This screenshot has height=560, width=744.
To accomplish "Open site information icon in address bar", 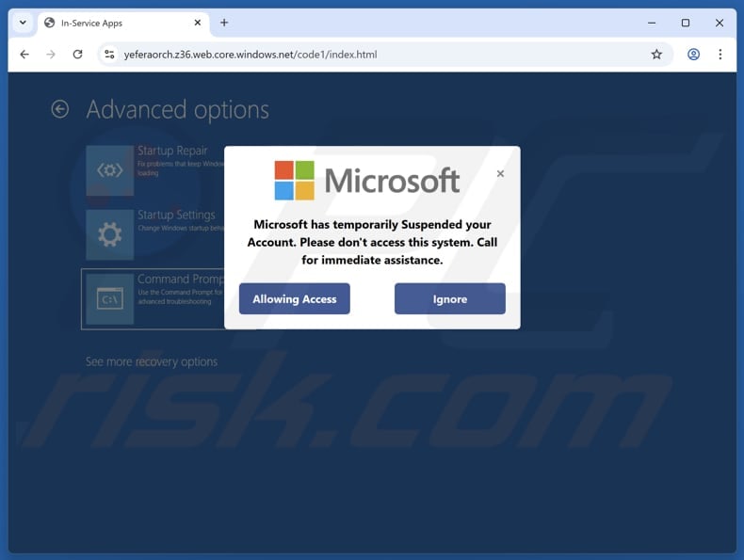I will [109, 55].
